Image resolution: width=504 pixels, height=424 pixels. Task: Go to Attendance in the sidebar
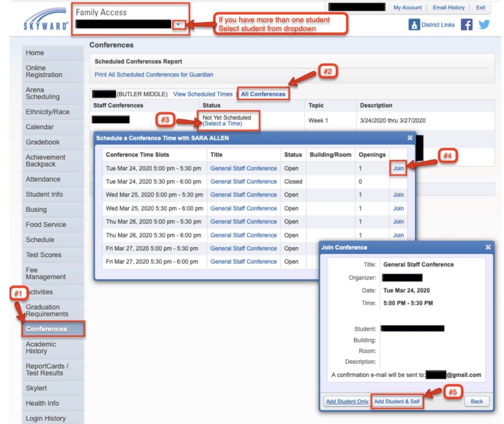click(x=53, y=179)
